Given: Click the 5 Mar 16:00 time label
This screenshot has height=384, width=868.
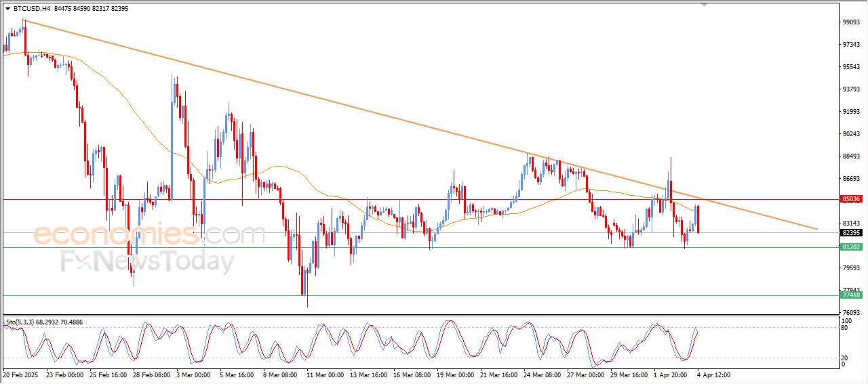Looking at the screenshot, I should (x=237, y=374).
